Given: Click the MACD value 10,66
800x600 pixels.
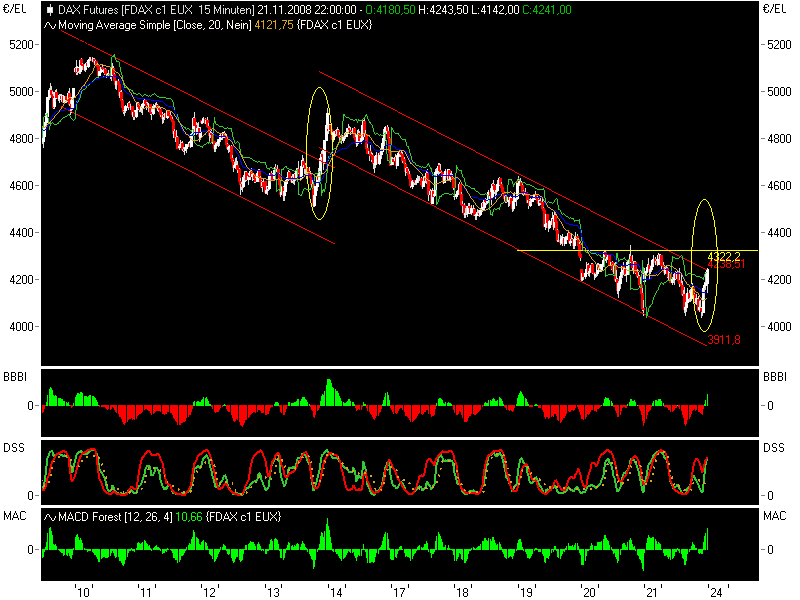Looking at the screenshot, I should click(189, 517).
